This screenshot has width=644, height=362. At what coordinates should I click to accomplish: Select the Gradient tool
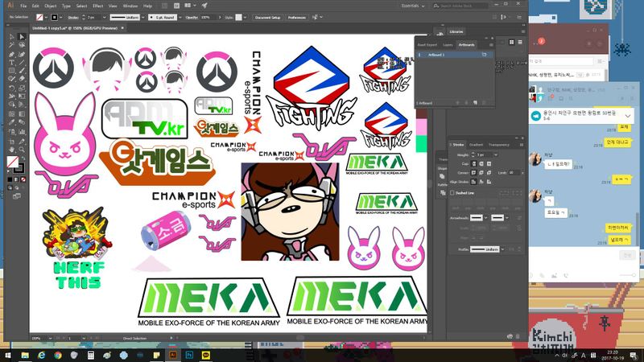22,113
